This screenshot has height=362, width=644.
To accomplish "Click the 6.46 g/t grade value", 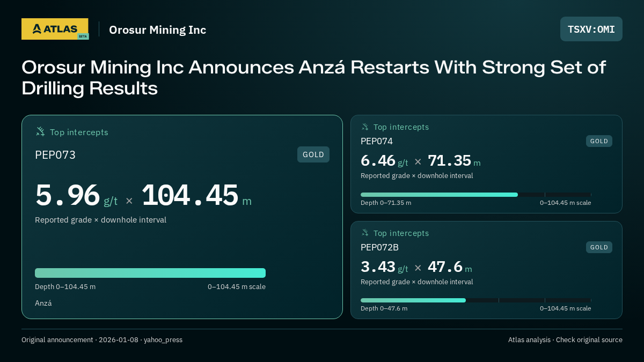I will click(x=384, y=161).
